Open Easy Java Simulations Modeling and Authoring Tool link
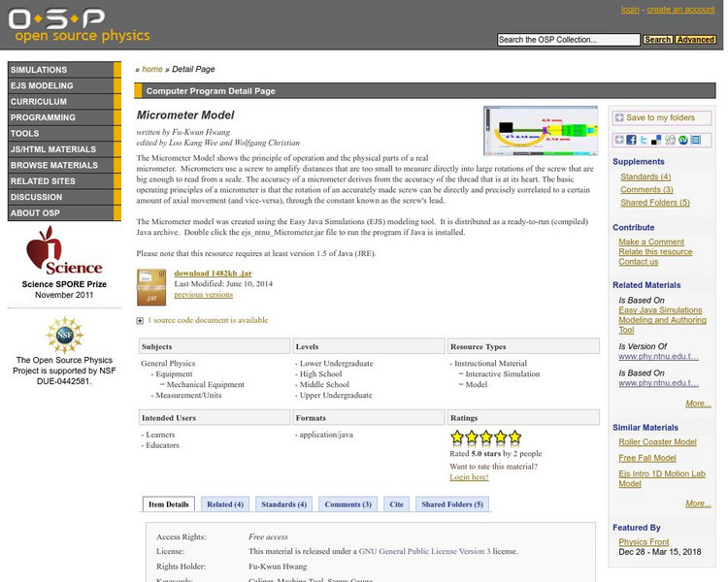 click(x=662, y=320)
